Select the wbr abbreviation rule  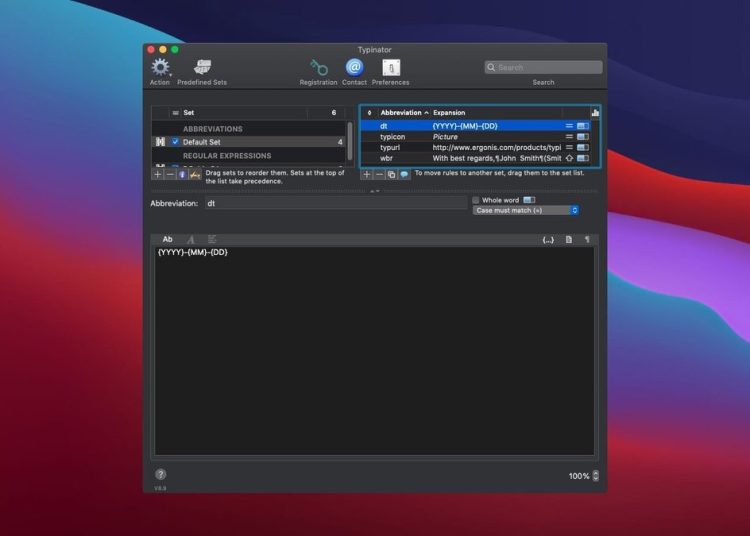point(387,158)
